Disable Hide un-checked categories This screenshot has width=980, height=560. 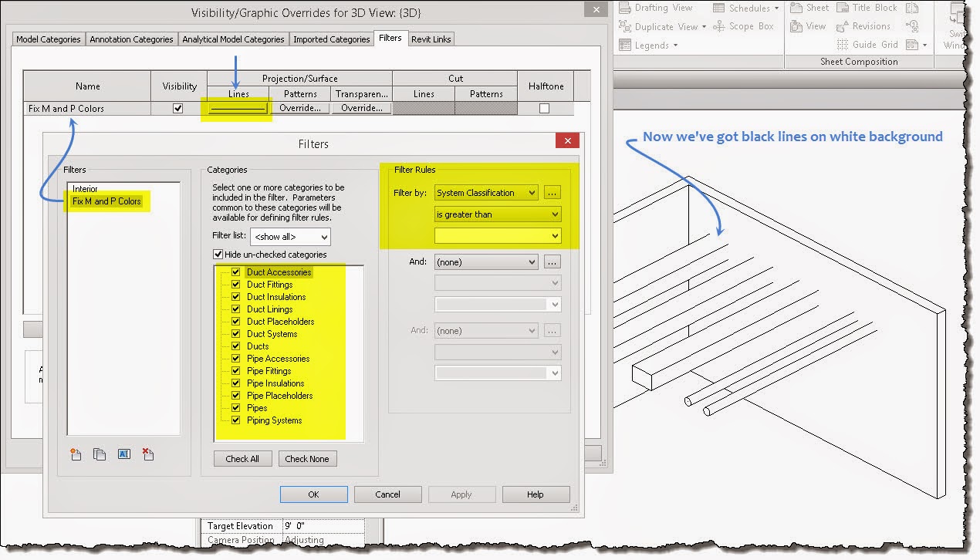(x=218, y=254)
